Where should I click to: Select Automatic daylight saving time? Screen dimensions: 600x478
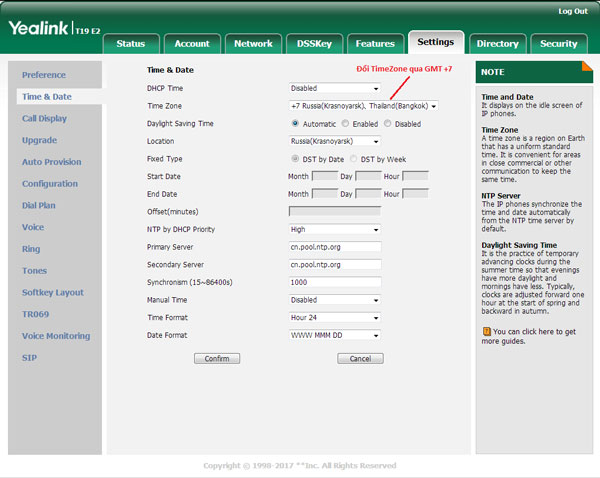pyautogui.click(x=295, y=124)
